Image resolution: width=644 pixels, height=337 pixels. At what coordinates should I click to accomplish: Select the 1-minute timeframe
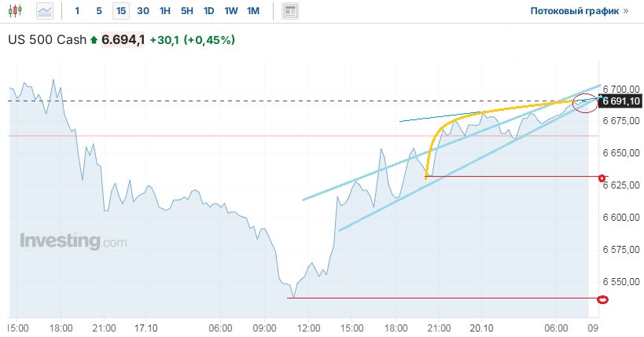click(77, 11)
